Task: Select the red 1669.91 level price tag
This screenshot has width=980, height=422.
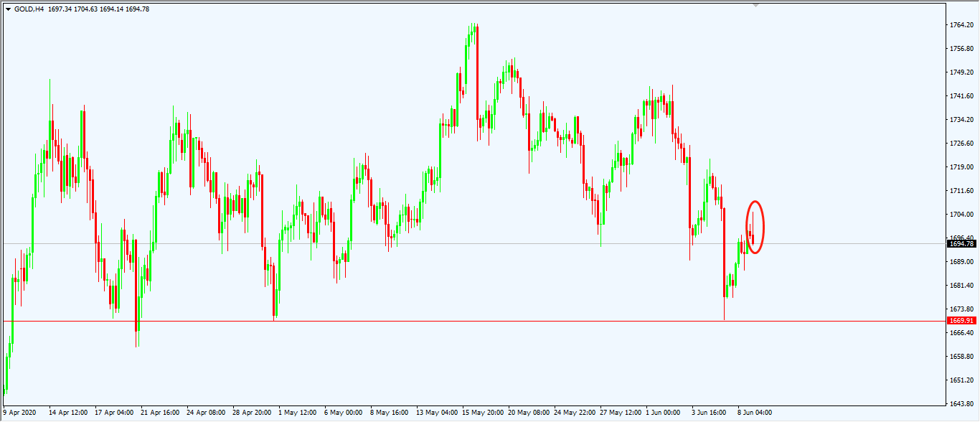Action: pyautogui.click(x=962, y=321)
